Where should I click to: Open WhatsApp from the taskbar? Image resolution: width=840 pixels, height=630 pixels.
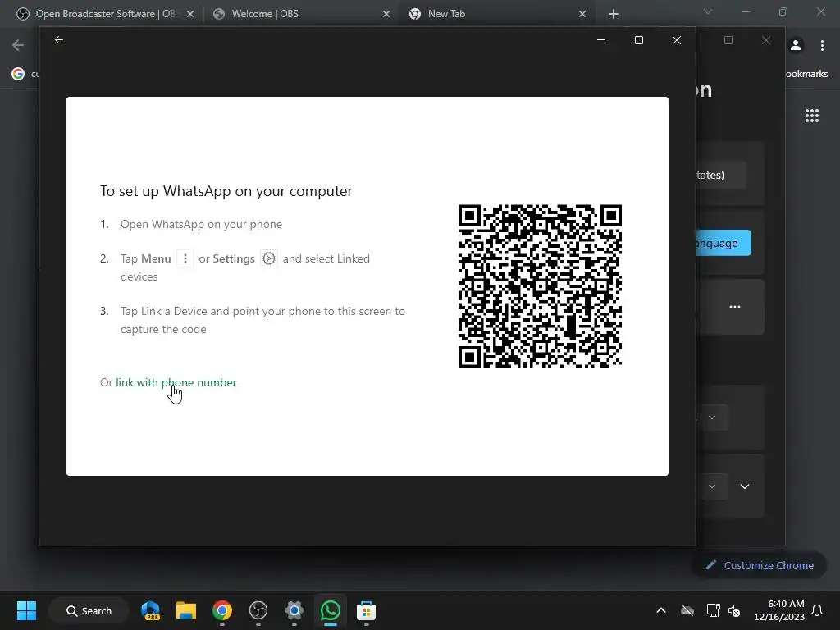point(330,610)
